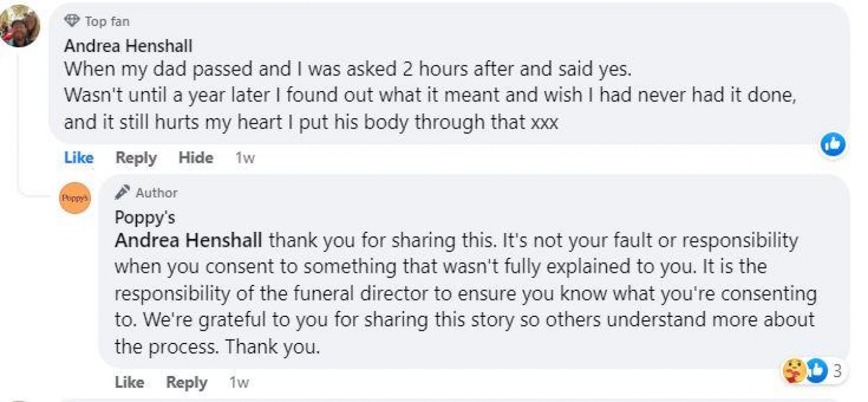Hide Andrea Henshall's comment
868x402 pixels.
click(196, 158)
